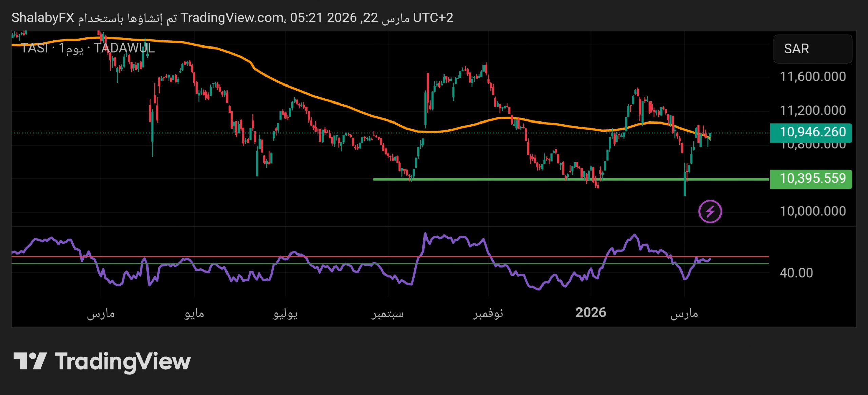Click the 10,000.000 price scale label
Viewport: 868px width, 395px height.
click(812, 211)
